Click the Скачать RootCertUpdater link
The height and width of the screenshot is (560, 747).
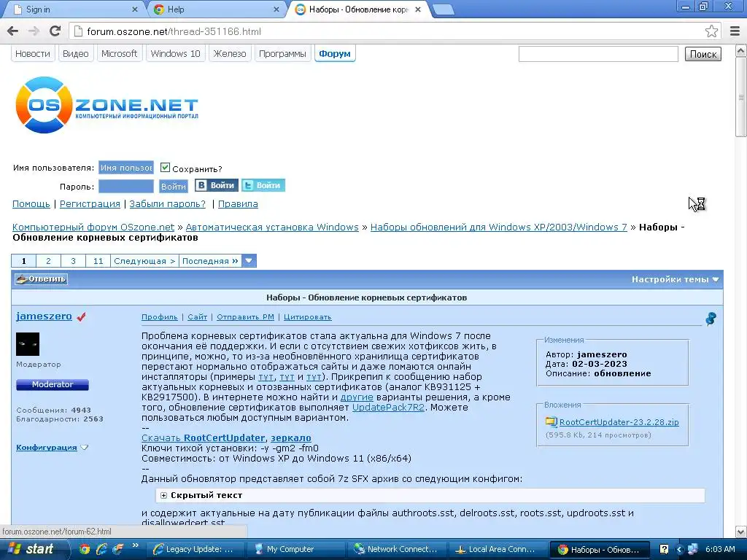click(204, 438)
